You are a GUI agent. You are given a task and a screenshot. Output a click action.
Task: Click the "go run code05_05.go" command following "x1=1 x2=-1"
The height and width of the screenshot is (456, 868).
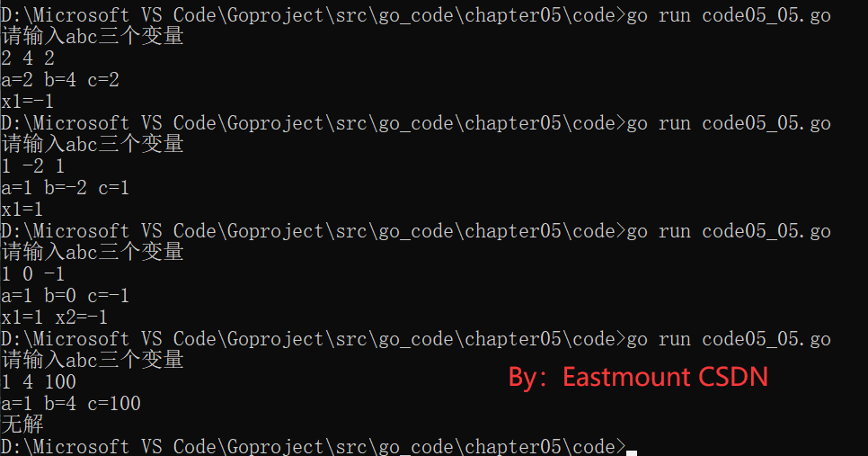(729, 339)
